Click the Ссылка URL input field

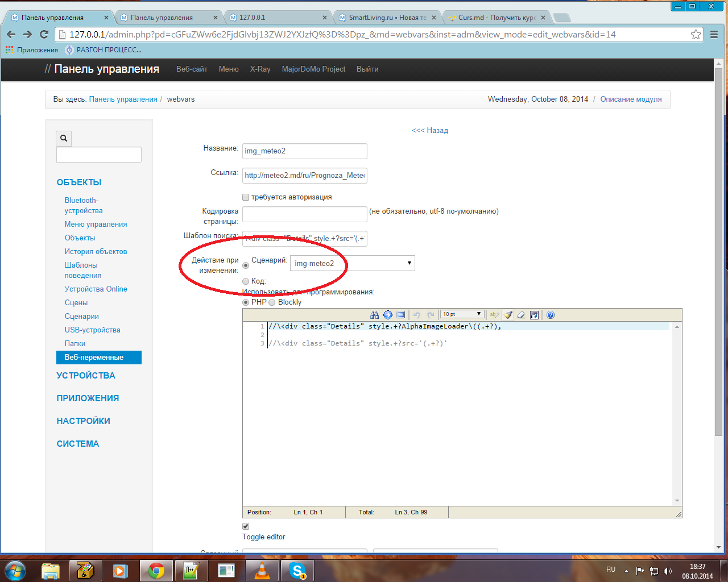pos(305,176)
